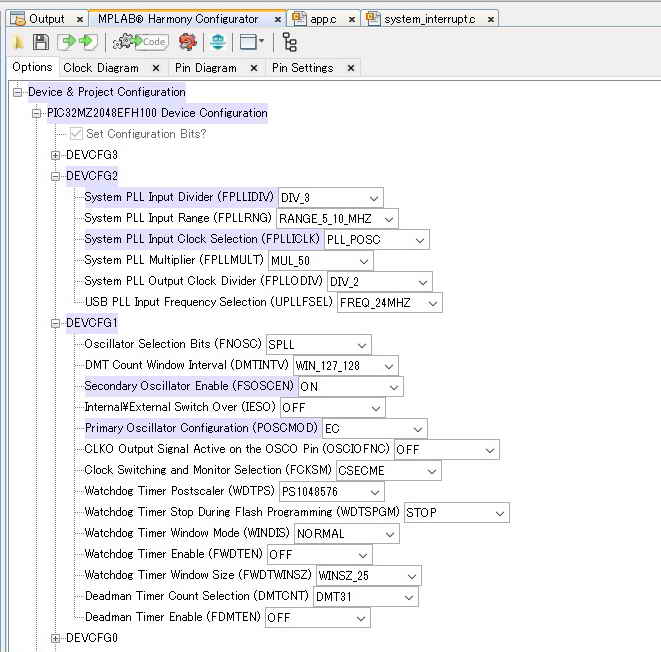Expand the DEVCFG3 node
This screenshot has width=661, height=652.
pos(55,155)
